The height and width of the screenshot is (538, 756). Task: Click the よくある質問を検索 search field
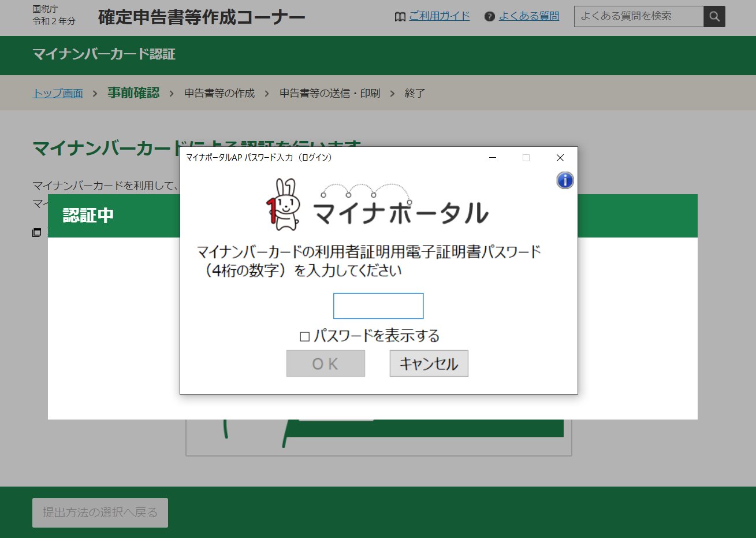pos(639,17)
